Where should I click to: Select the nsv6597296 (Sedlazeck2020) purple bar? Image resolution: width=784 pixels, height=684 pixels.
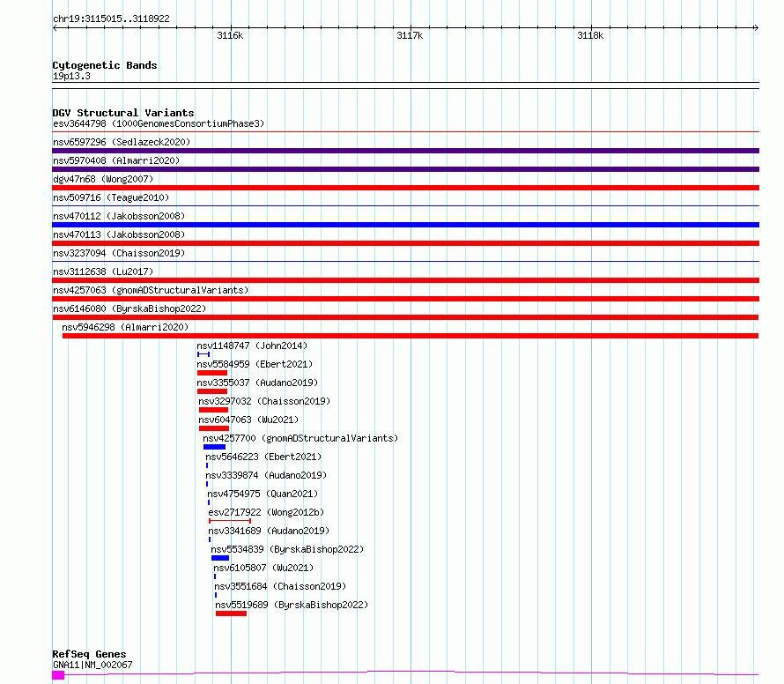pyautogui.click(x=405, y=151)
